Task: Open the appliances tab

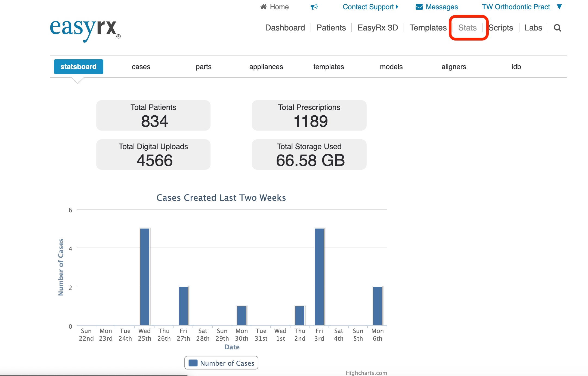Action: tap(266, 67)
